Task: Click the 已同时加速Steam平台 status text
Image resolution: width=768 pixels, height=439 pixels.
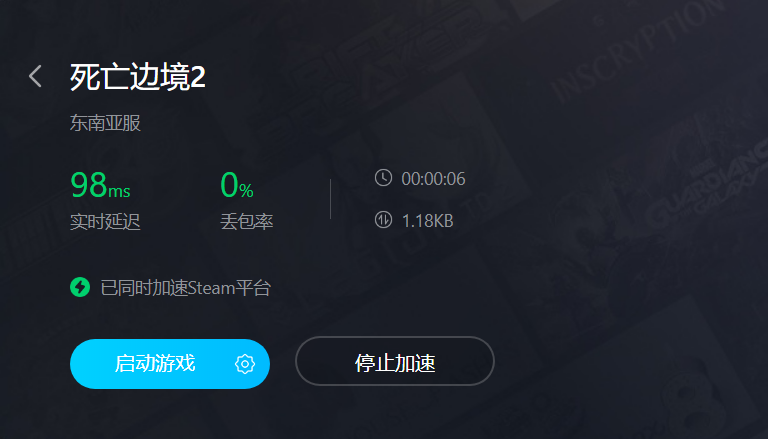Action: point(186,288)
